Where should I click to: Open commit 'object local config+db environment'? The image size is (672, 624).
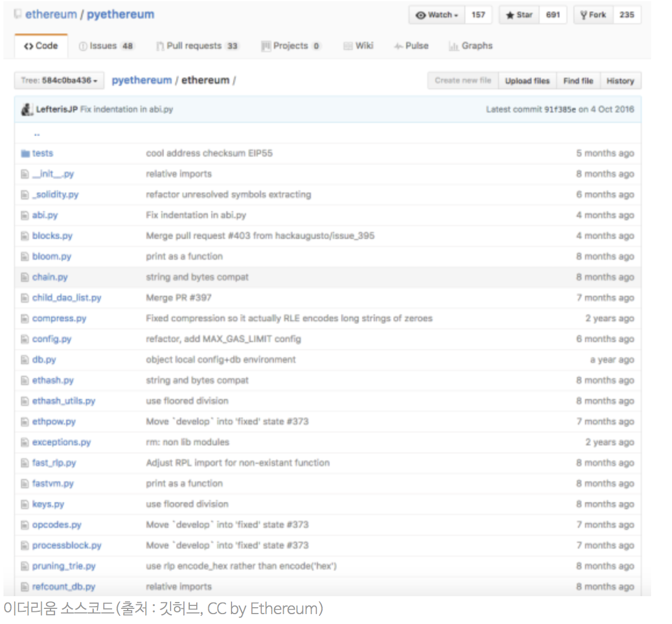point(221,360)
